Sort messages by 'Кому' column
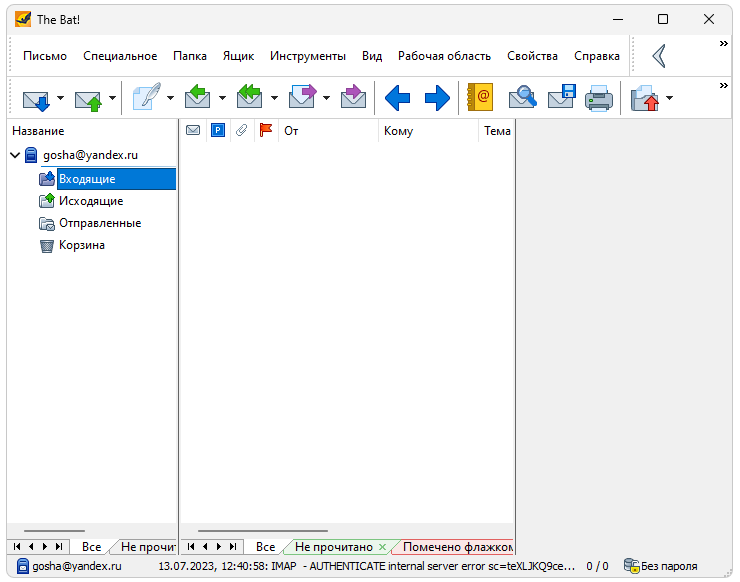This screenshot has height=582, width=740. [x=428, y=130]
